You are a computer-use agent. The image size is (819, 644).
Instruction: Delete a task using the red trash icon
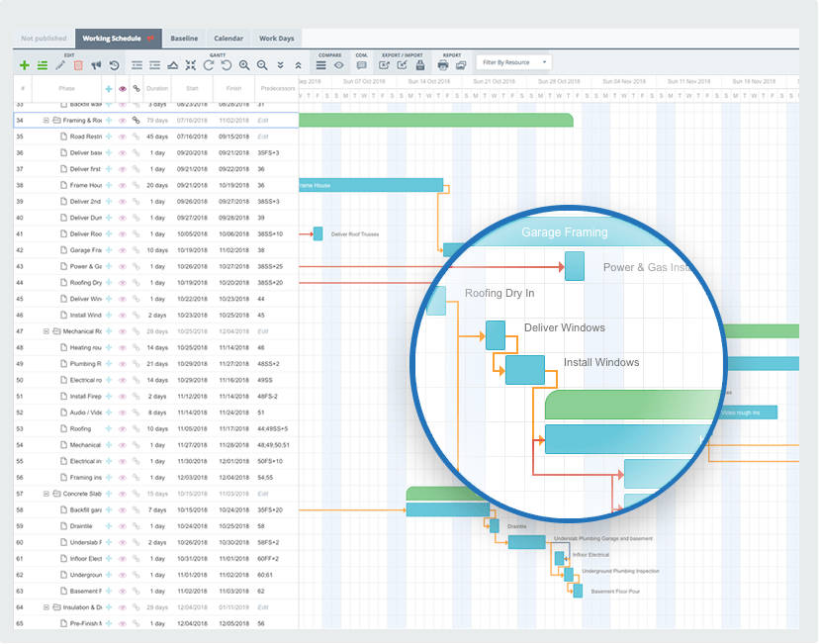78,65
